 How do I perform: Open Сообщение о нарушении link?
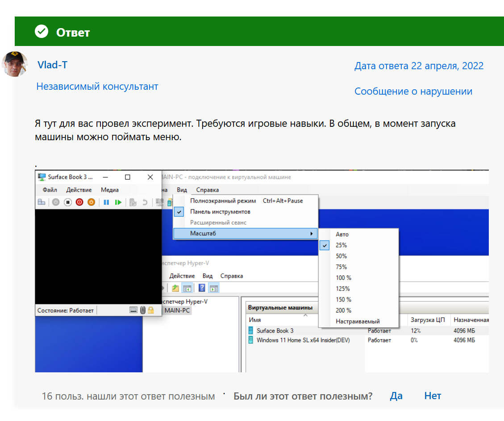[x=413, y=91]
